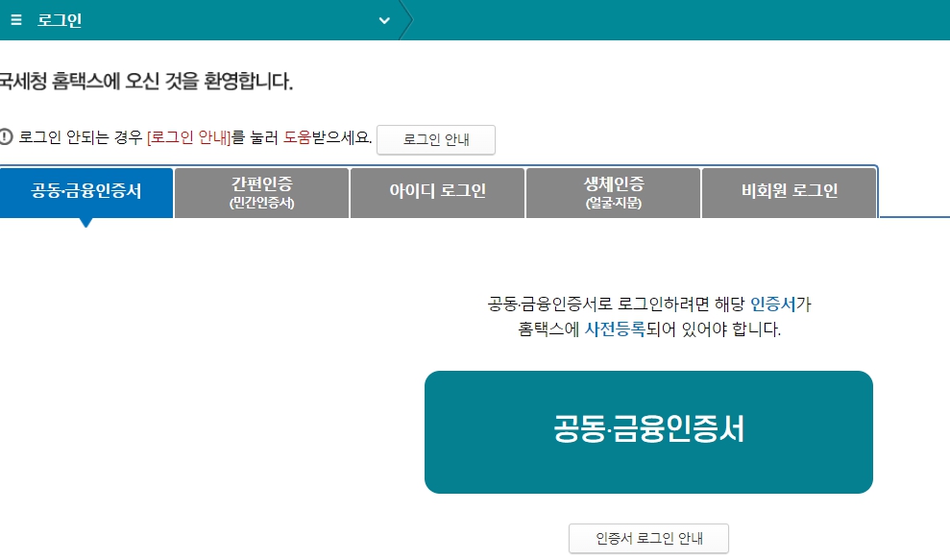Select the active 공동·금융인증서 tab
The height and width of the screenshot is (560, 950).
click(86, 190)
